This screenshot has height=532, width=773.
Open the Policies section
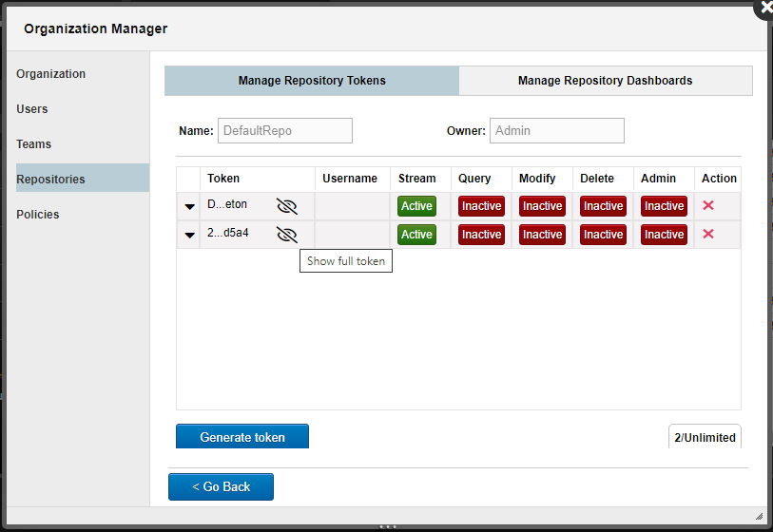(37, 215)
